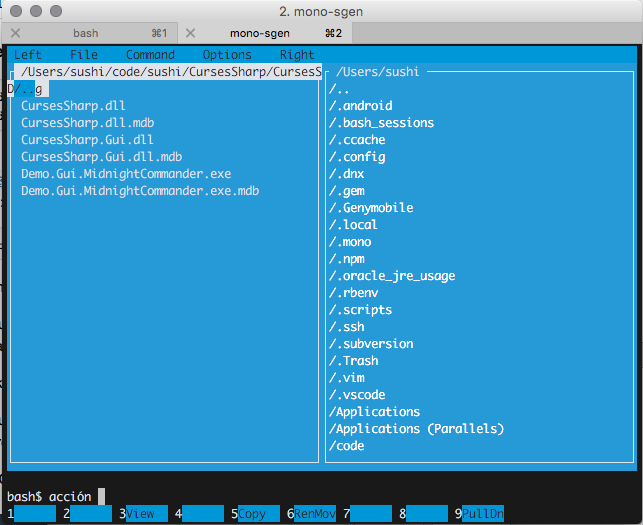Screen dimensions: 643x525
Task: Select the /.. entry in right panel
Action: pyautogui.click(x=339, y=89)
